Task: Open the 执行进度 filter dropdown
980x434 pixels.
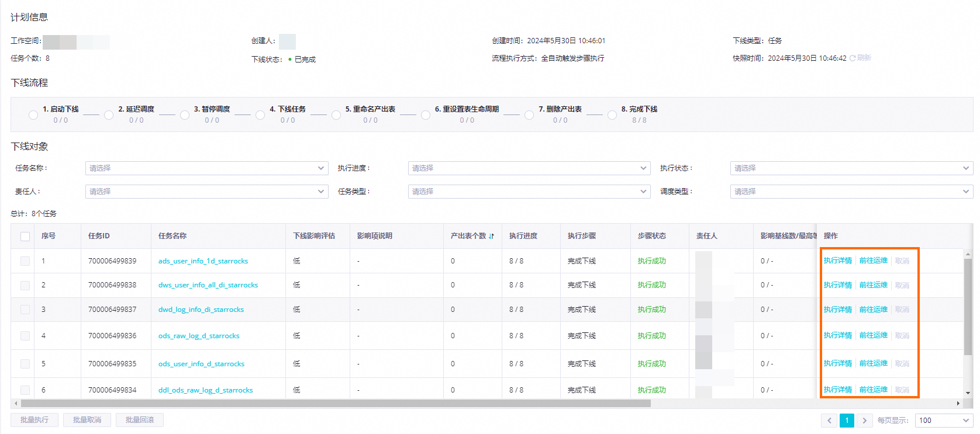Action: pyautogui.click(x=529, y=168)
